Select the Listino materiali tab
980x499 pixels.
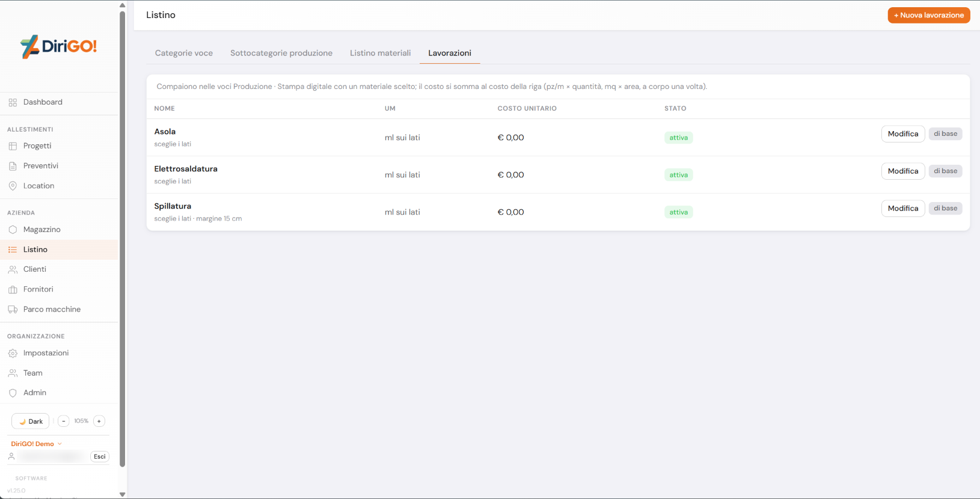(381, 53)
